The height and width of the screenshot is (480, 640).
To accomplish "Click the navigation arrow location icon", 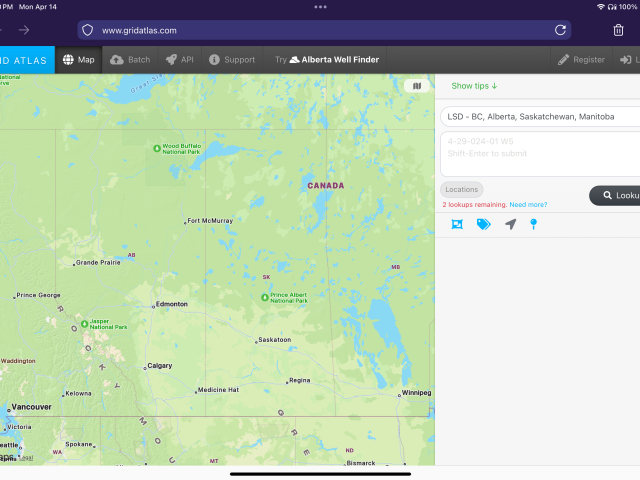I will (x=510, y=224).
